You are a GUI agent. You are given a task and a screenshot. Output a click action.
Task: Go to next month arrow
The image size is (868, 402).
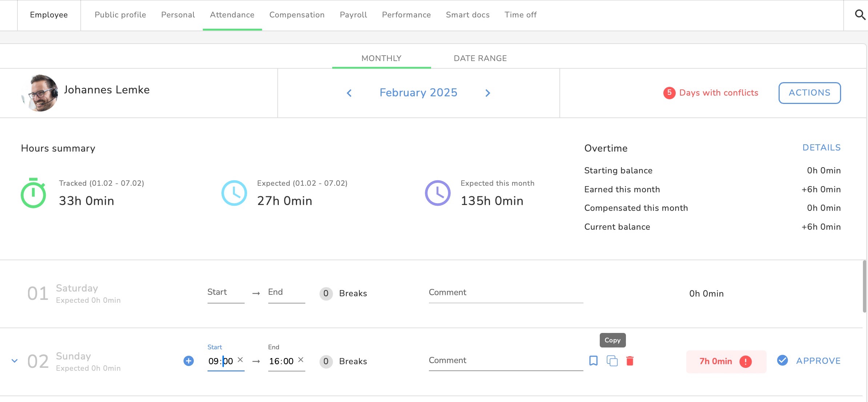[488, 93]
